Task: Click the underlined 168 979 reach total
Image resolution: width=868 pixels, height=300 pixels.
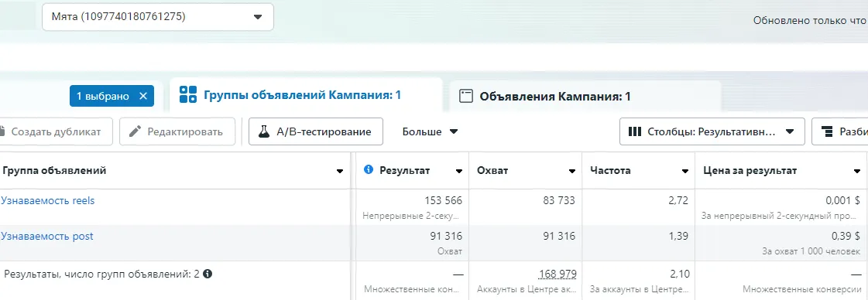Action: coord(558,274)
